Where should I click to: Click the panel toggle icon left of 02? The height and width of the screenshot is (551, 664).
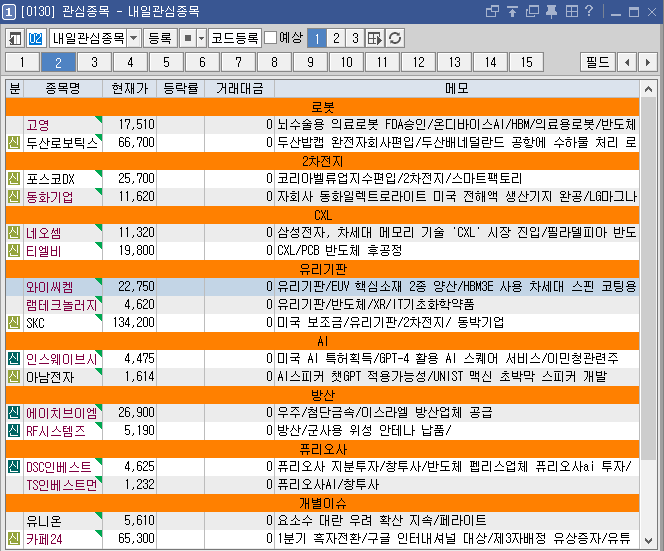pos(15,39)
